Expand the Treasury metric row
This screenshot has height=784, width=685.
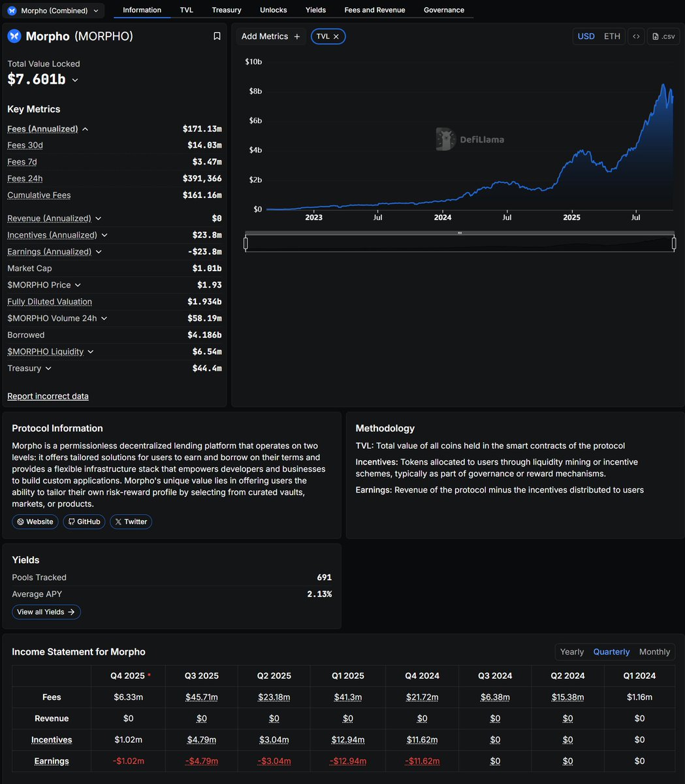coord(48,368)
